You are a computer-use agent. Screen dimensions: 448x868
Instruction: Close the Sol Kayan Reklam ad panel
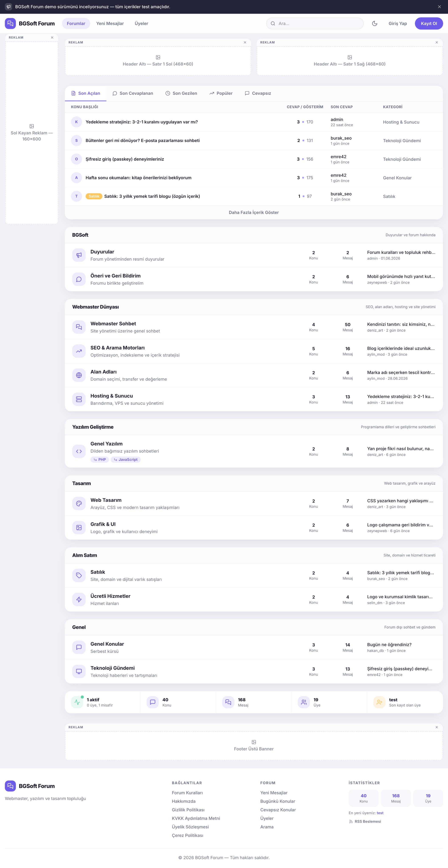[x=52, y=37]
